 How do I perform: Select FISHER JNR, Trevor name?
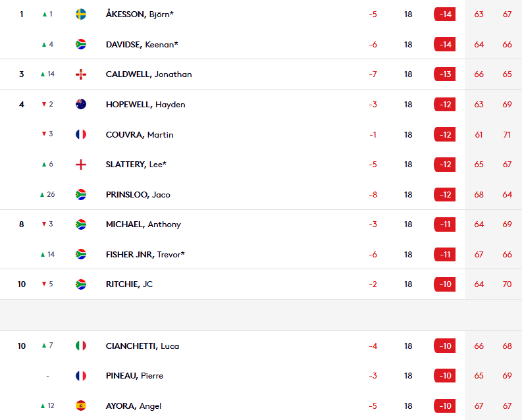point(145,255)
